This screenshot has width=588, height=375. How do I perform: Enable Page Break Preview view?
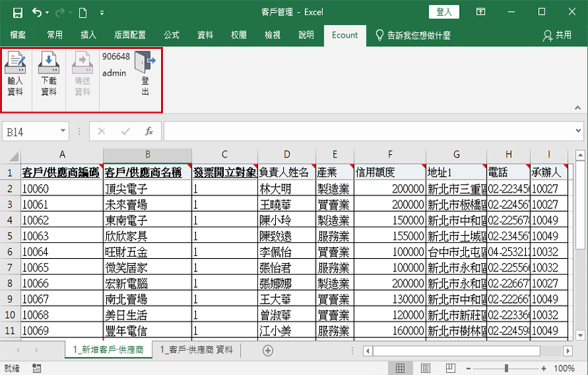(450, 368)
